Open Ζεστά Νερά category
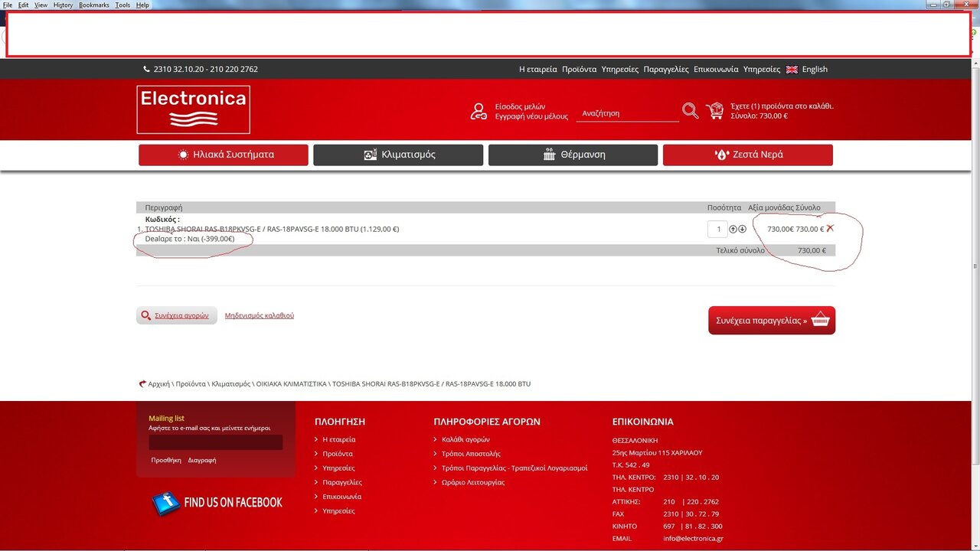Screen dimensions: 980x551 (x=748, y=155)
